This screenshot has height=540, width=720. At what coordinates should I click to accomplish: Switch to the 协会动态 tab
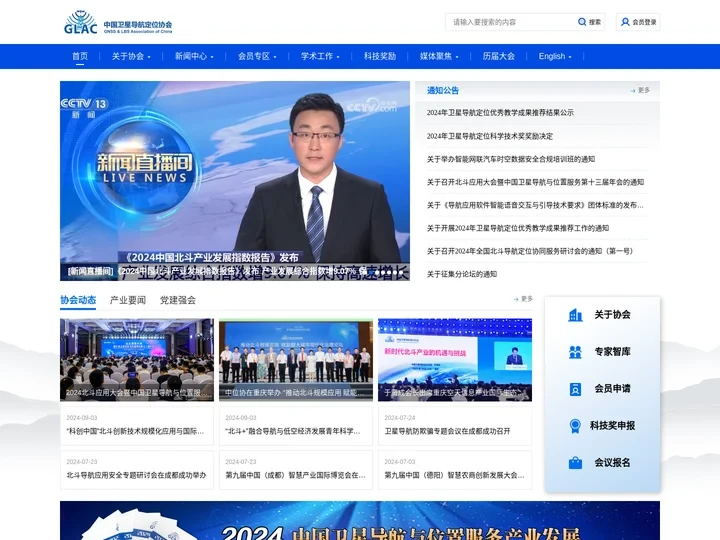(x=78, y=300)
